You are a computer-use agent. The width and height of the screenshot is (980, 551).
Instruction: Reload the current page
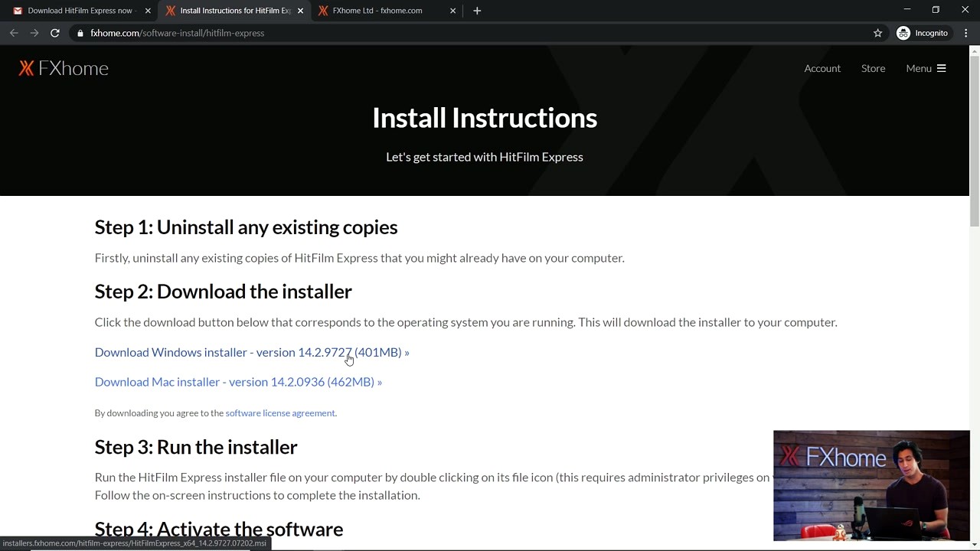coord(54,33)
